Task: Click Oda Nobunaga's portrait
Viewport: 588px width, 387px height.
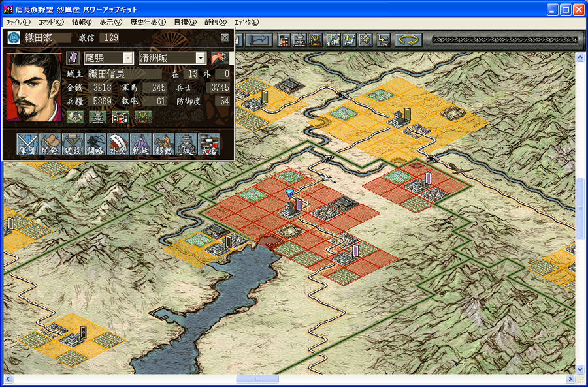Action: point(34,87)
